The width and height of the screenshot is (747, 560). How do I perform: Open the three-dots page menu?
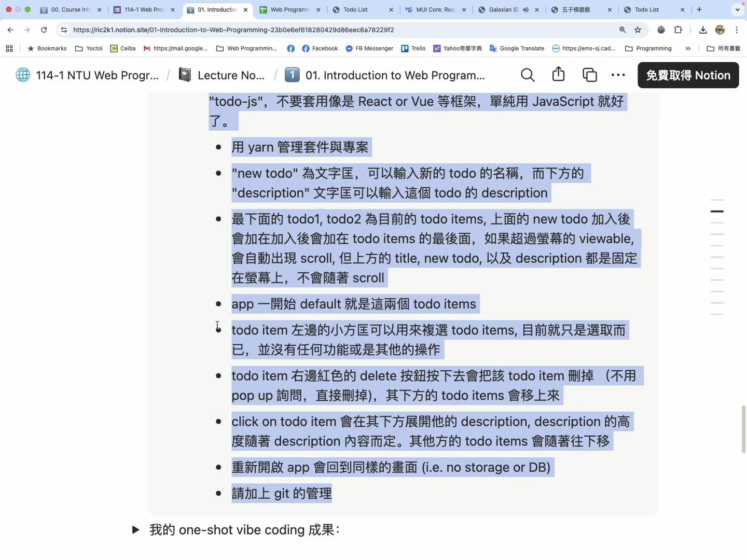point(618,75)
